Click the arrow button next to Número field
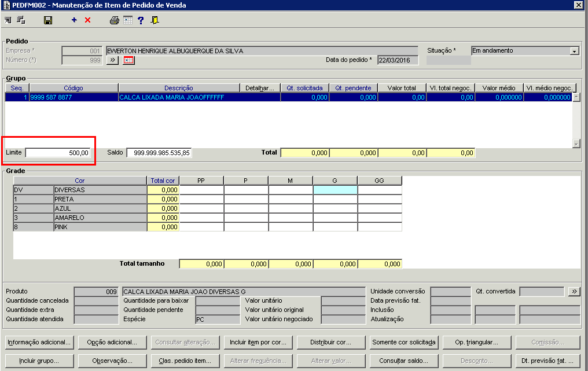The height and width of the screenshot is (371, 588). click(x=112, y=60)
